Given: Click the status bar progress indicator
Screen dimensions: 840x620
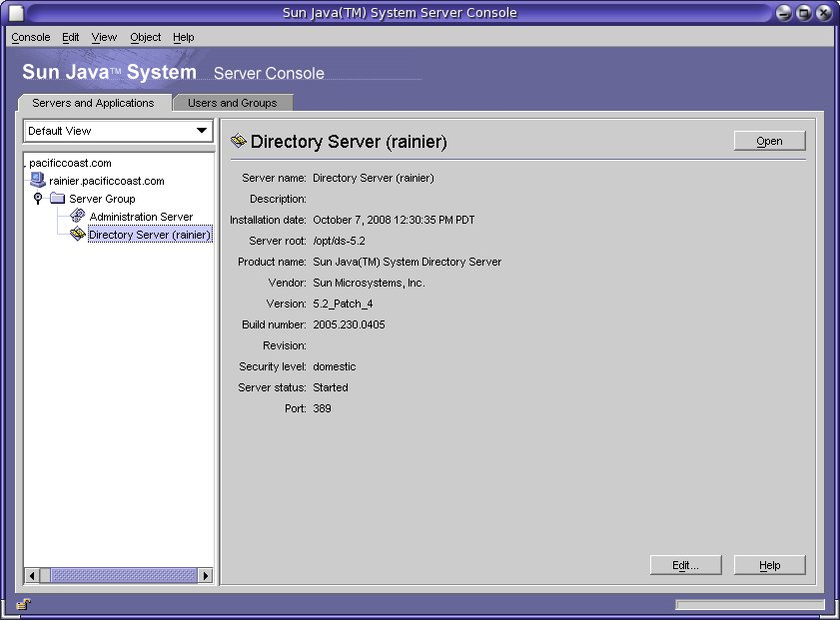Looking at the screenshot, I should click(x=750, y=604).
